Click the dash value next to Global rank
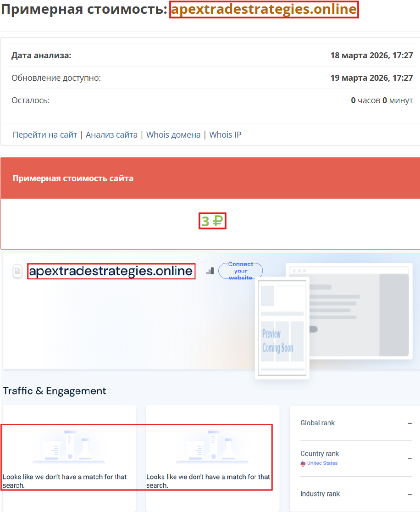420x512 pixels. pos(410,423)
